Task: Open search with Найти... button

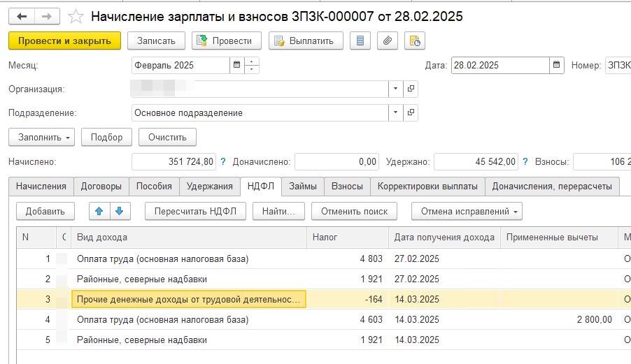Action: click(278, 211)
